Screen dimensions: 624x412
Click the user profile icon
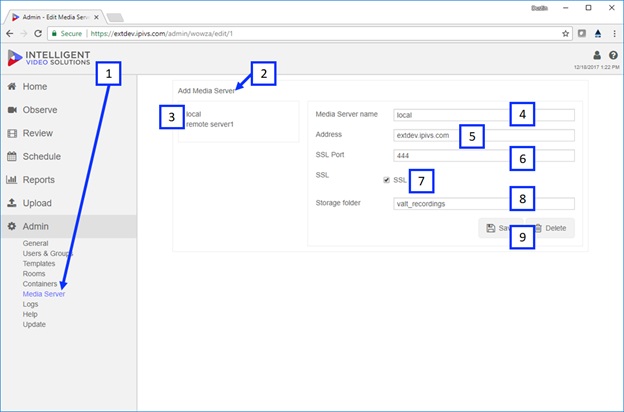click(x=597, y=55)
